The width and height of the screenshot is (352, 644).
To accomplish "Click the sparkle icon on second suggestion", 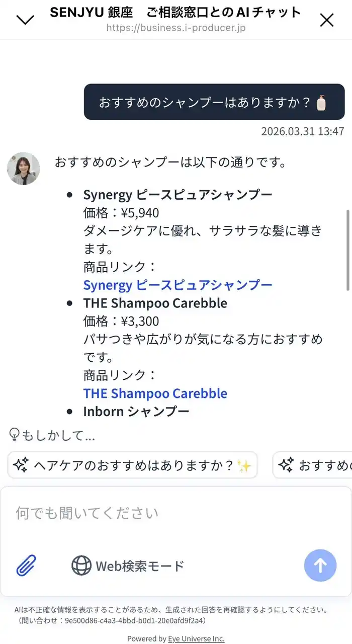I will [286, 465].
